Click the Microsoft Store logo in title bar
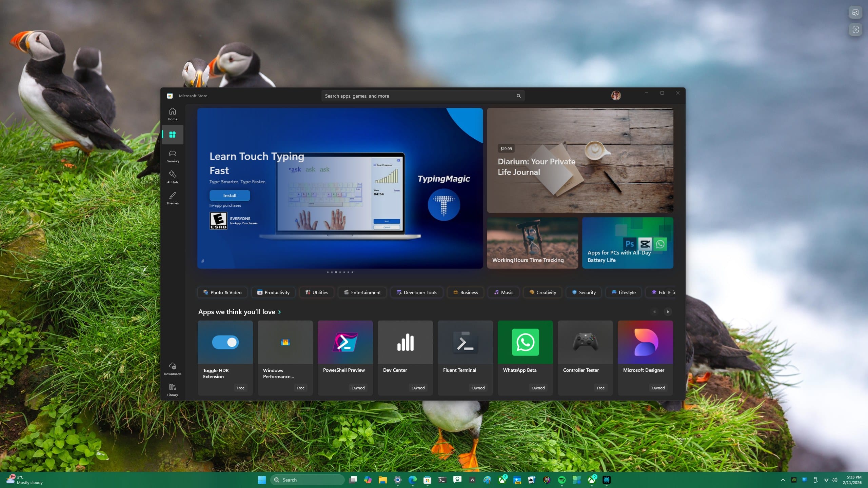 tap(170, 96)
